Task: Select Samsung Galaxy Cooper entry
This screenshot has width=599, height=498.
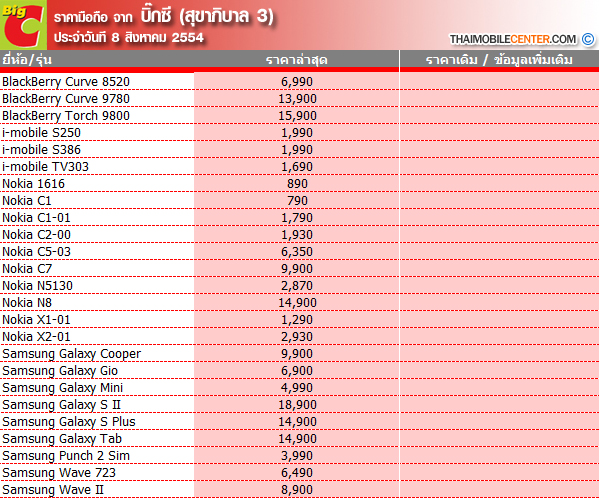Action: coord(71,354)
